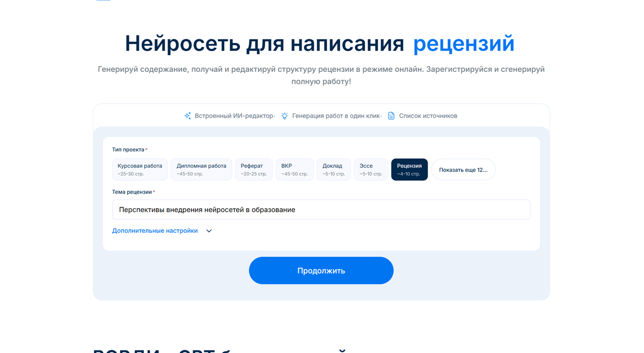Pick the ВКР project type
The height and width of the screenshot is (353, 644).
(x=294, y=169)
